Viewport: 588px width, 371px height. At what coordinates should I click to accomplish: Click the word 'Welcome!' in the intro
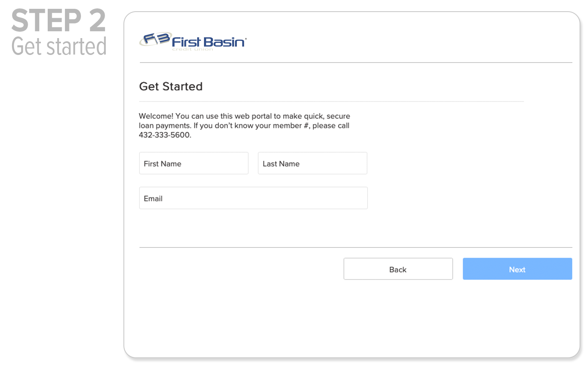156,116
